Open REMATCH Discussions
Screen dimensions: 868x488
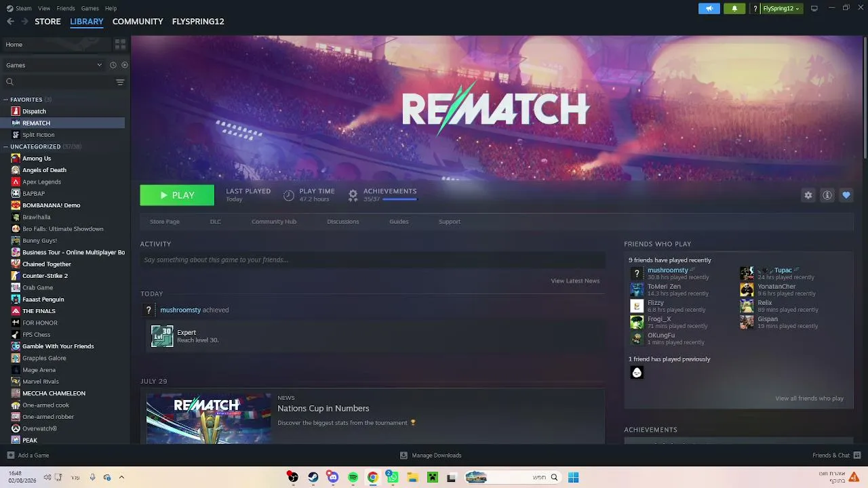(x=343, y=222)
